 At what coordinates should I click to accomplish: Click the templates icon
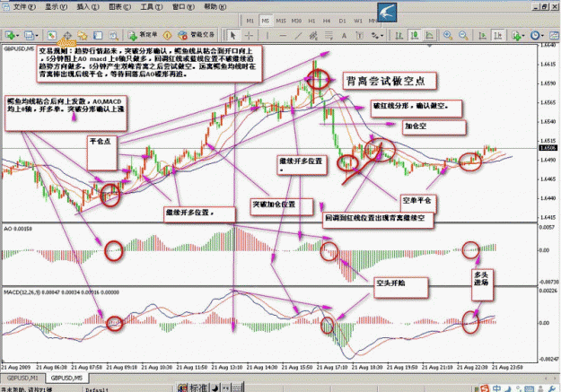click(554, 35)
